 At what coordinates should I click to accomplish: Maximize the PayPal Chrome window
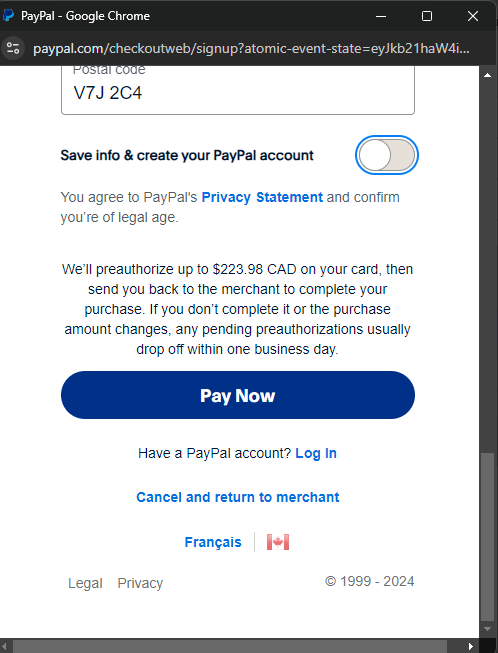pyautogui.click(x=427, y=16)
